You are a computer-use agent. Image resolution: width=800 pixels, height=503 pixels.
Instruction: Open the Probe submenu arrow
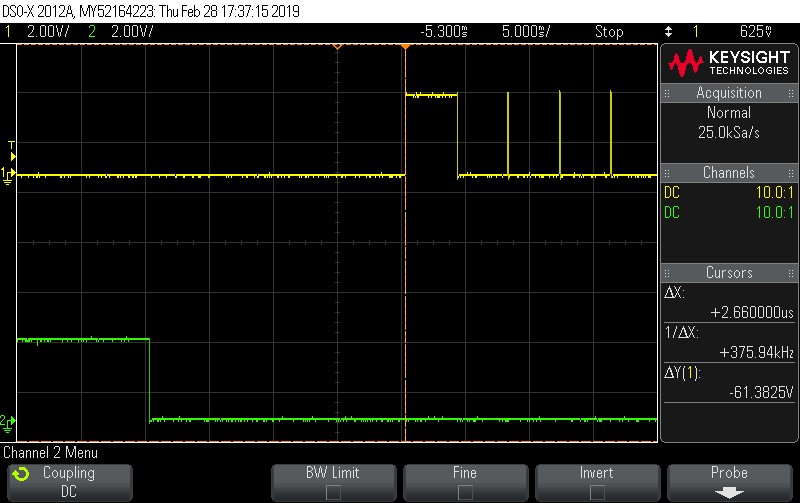tap(729, 492)
